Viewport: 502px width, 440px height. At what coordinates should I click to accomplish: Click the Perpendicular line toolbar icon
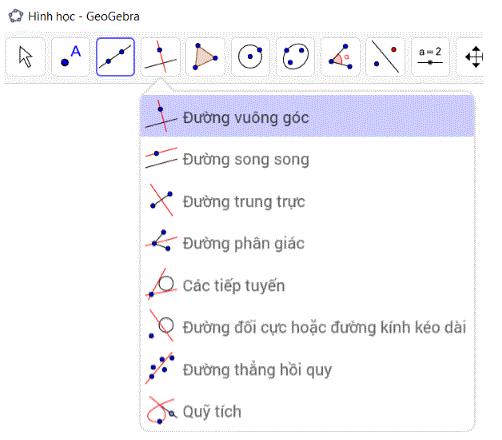(160, 57)
